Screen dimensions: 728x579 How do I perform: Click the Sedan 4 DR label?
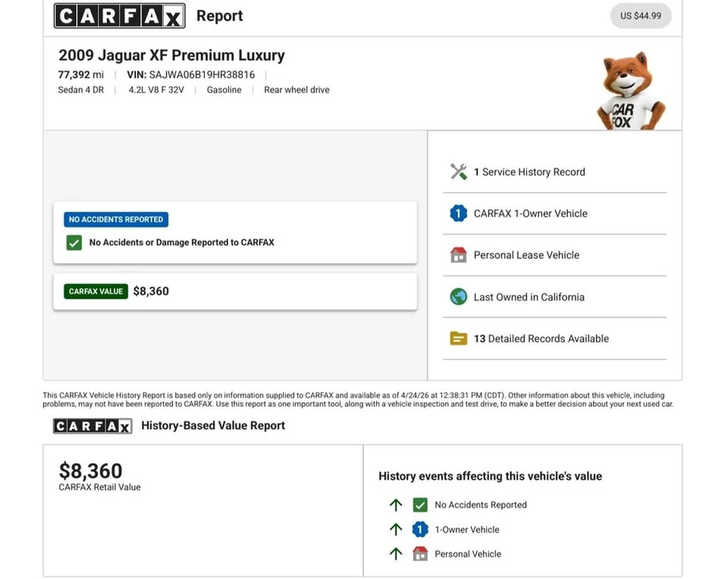81,90
